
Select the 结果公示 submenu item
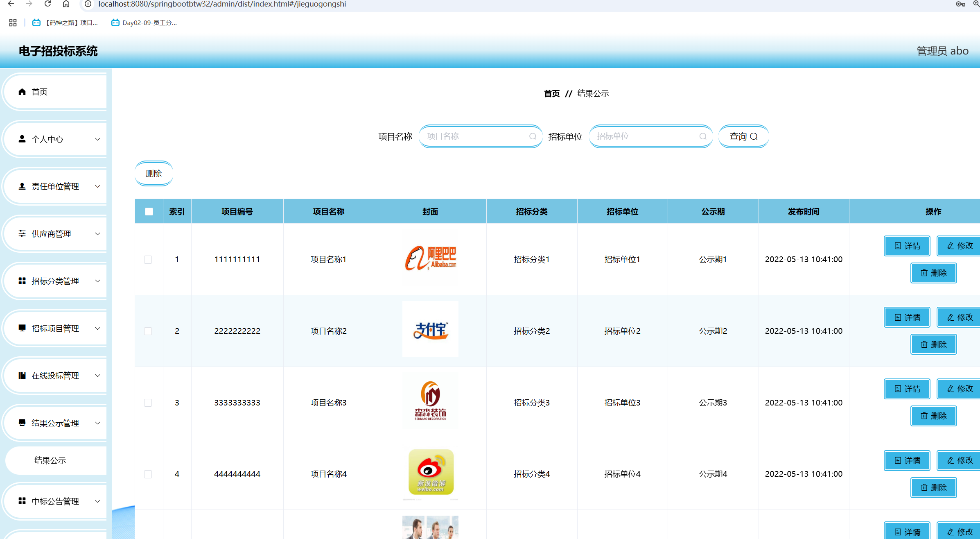tap(56, 460)
